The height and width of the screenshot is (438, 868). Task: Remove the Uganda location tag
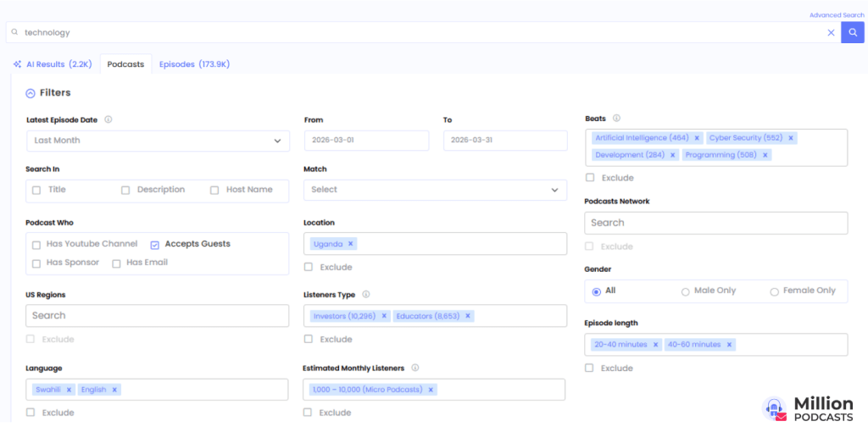click(351, 244)
